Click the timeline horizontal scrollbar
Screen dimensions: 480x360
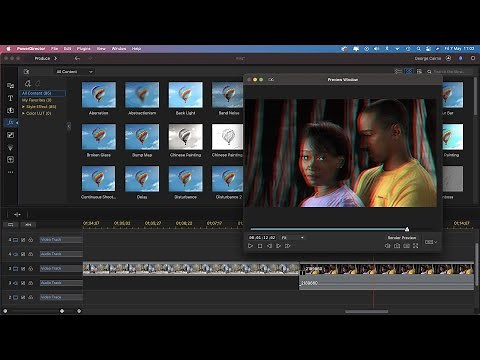[367, 312]
